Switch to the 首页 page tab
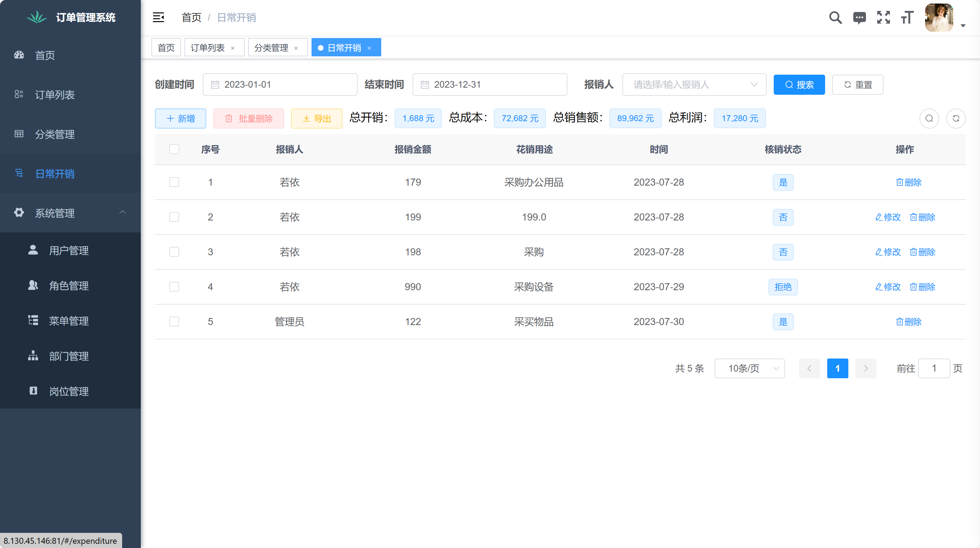This screenshot has width=980, height=548. coord(166,48)
